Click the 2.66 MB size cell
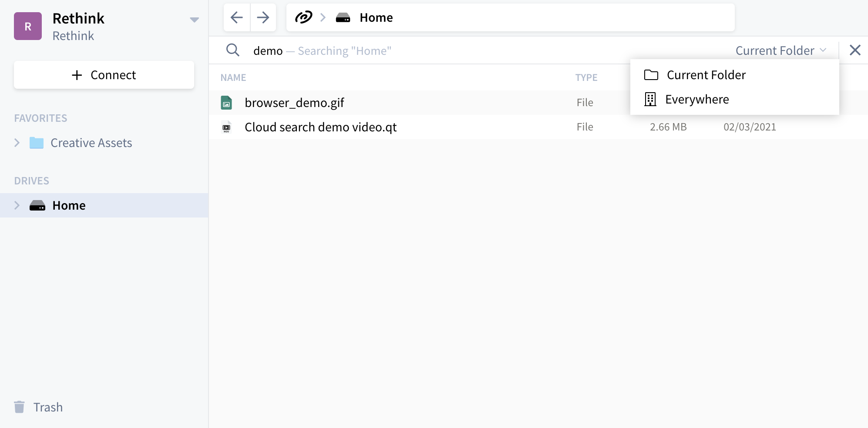The image size is (868, 428). point(668,127)
